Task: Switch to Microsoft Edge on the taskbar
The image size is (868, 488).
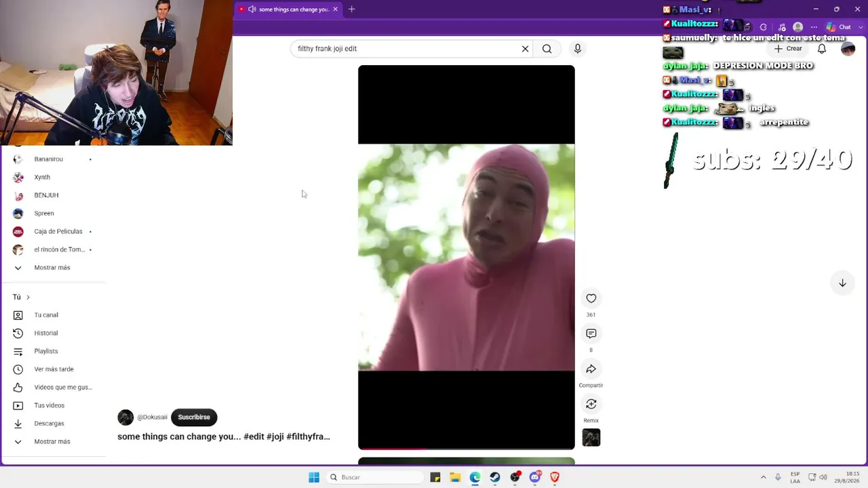Action: click(x=475, y=477)
